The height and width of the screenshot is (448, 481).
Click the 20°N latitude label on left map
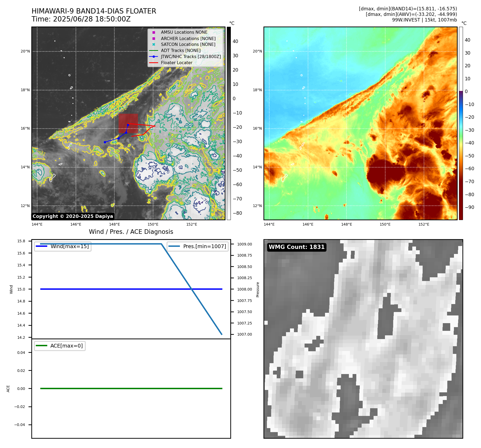[x=25, y=51]
